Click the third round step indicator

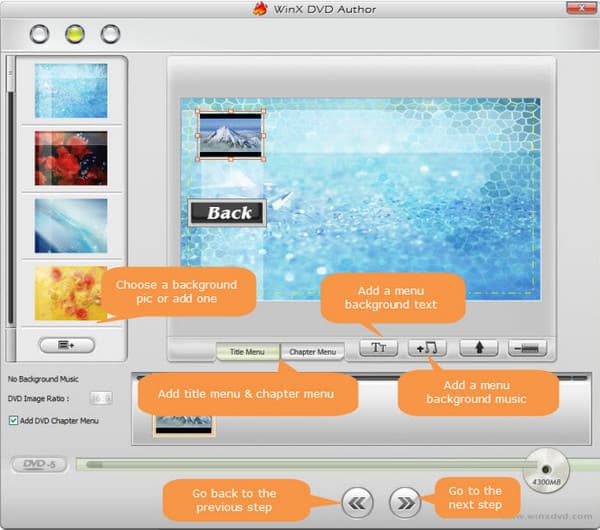(110, 35)
